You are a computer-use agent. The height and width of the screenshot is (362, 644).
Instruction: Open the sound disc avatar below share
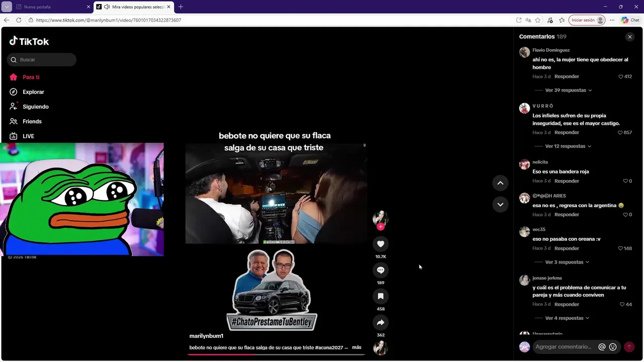380,348
